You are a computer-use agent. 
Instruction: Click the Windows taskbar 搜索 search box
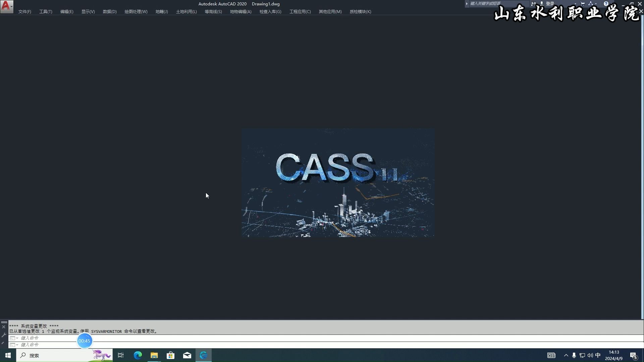point(64,355)
